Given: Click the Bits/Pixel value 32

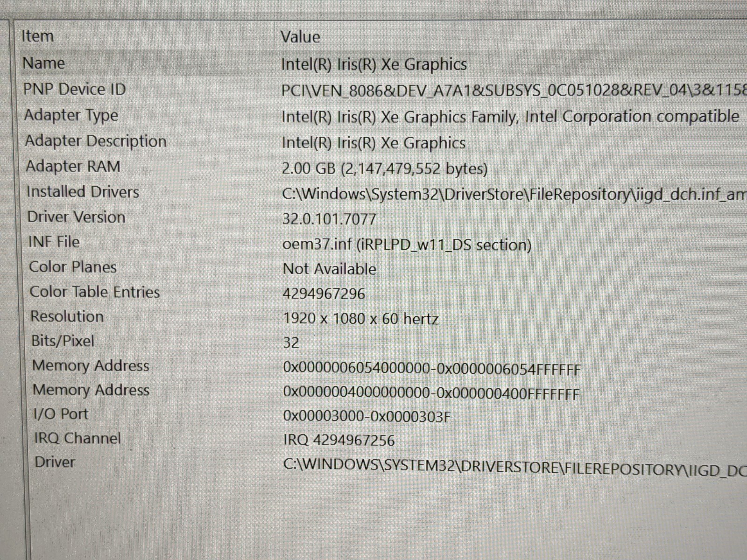Looking at the screenshot, I should [291, 343].
